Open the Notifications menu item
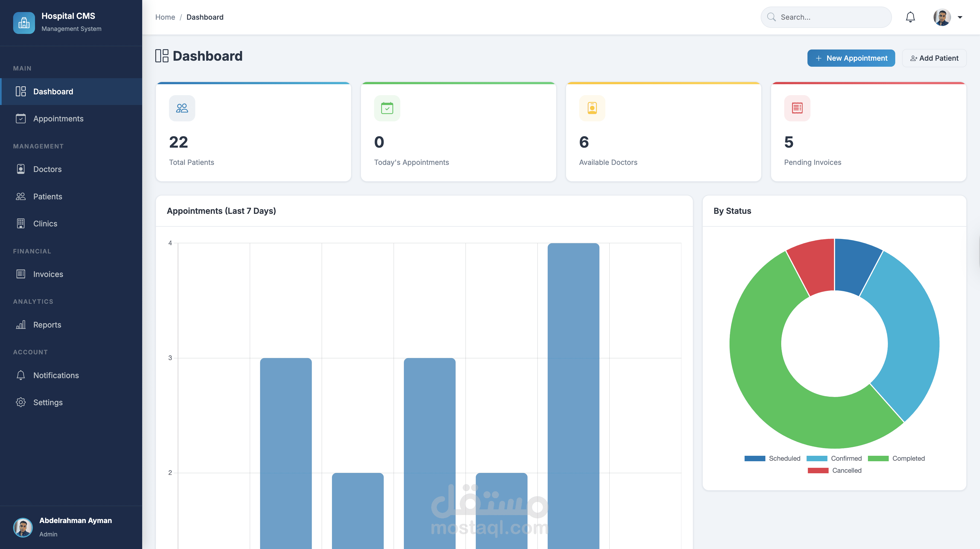This screenshot has height=549, width=980. [x=71, y=375]
